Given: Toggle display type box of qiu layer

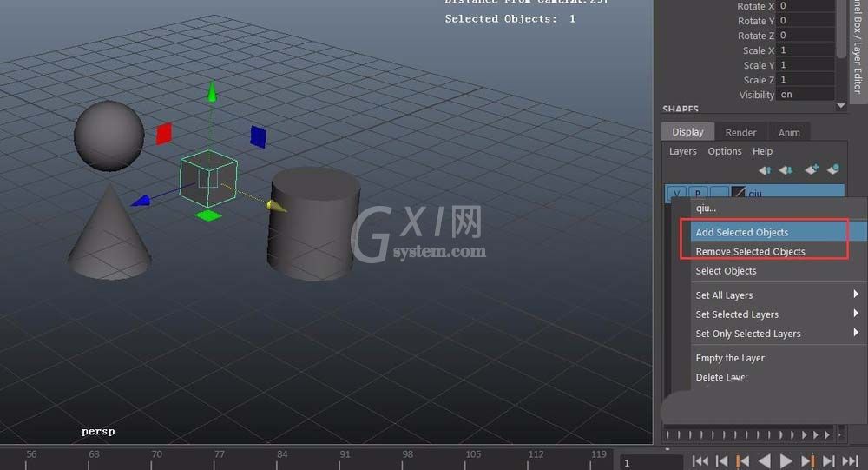Looking at the screenshot, I should click(719, 194).
